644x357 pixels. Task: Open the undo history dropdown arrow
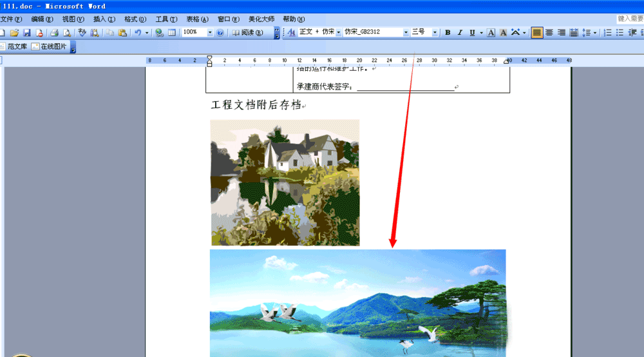point(147,32)
